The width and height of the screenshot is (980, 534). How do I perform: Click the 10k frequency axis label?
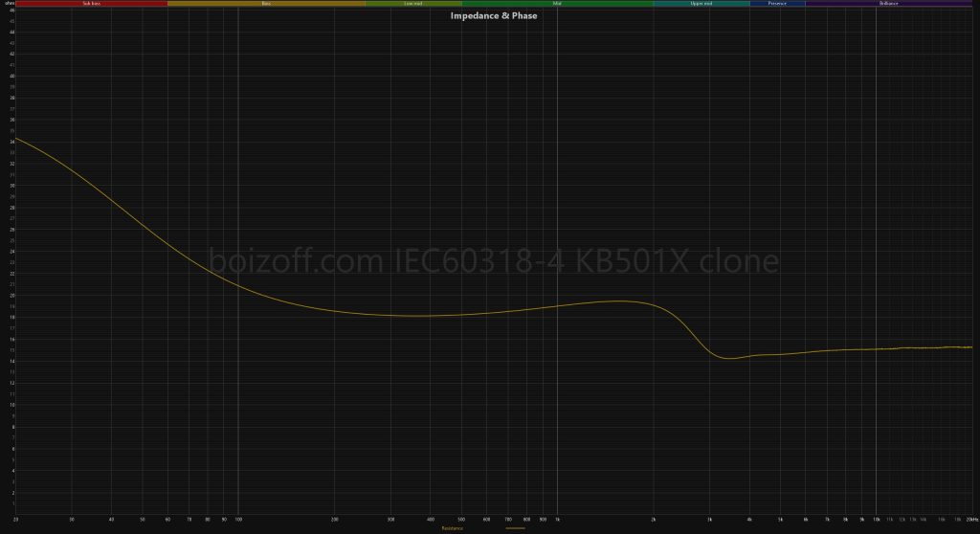(876, 520)
